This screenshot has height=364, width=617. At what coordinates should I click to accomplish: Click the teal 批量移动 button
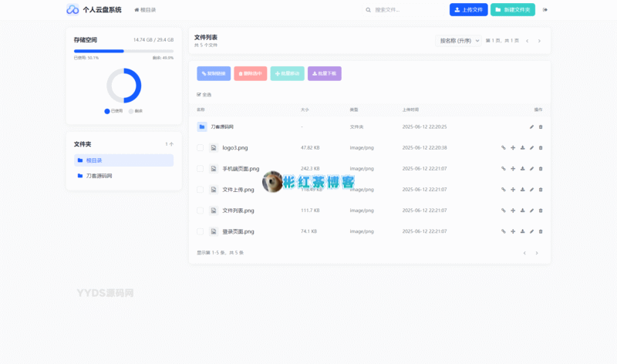[287, 73]
